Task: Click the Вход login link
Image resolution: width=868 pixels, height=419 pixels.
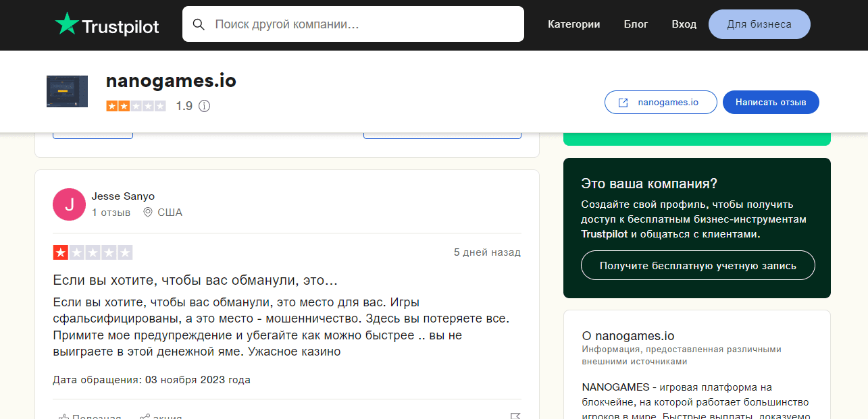Action: 684,24
